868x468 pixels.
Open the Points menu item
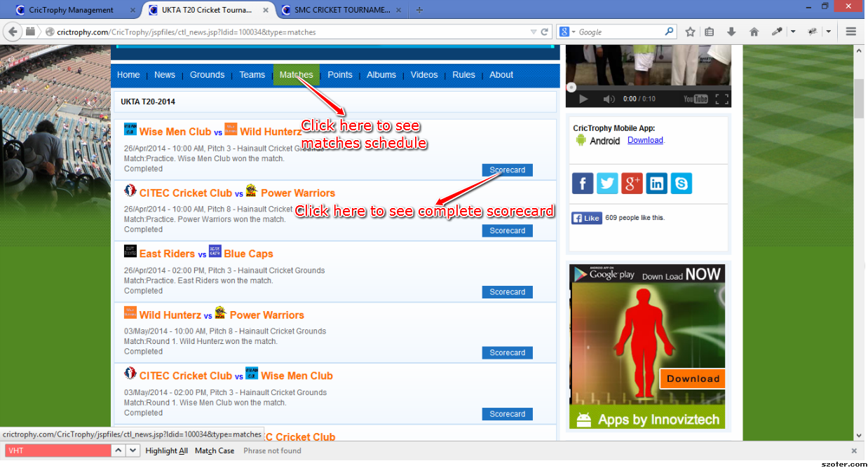pos(340,75)
